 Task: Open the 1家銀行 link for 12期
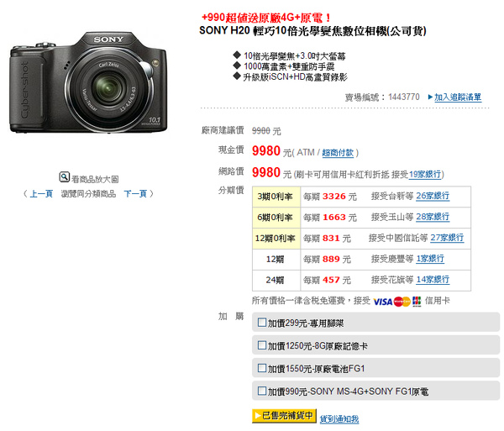pos(430,259)
